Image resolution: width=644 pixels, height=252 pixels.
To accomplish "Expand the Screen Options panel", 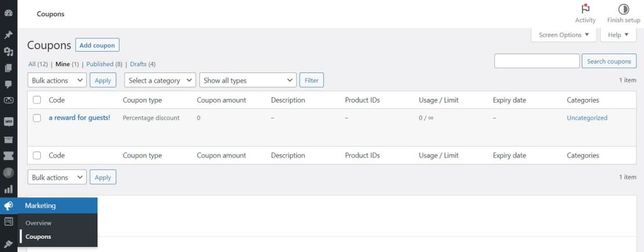I will tap(564, 35).
